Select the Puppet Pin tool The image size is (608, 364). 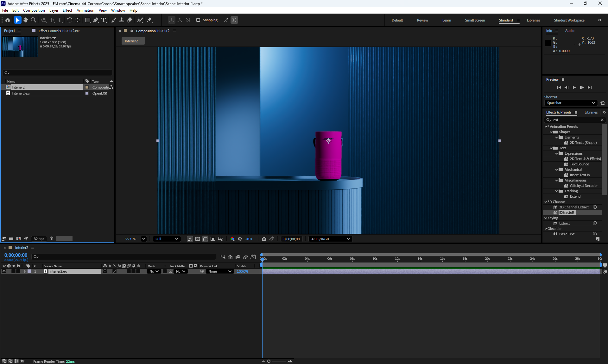(x=149, y=20)
